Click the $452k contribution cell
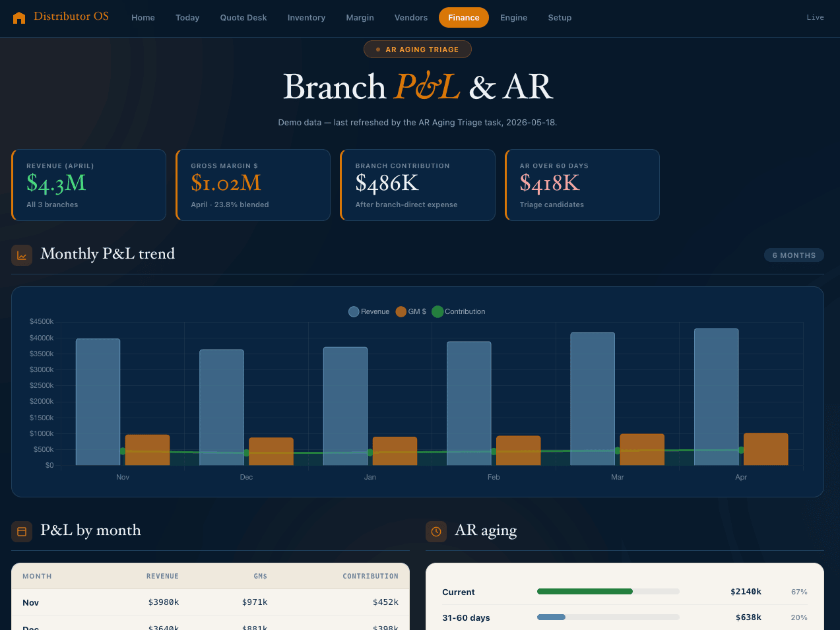The image size is (840, 630). [385, 602]
